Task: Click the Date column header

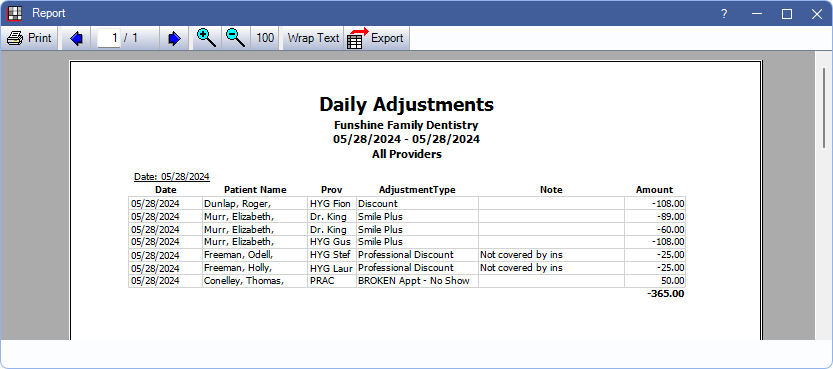Action: 166,190
